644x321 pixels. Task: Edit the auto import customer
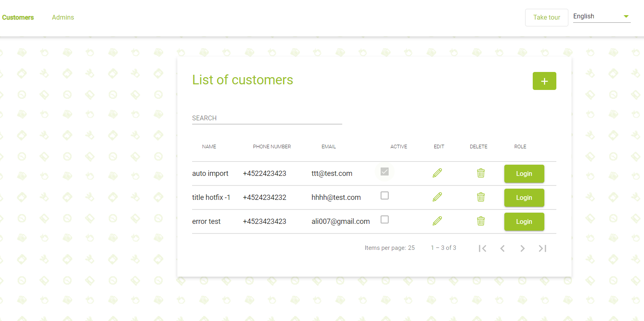click(x=437, y=173)
